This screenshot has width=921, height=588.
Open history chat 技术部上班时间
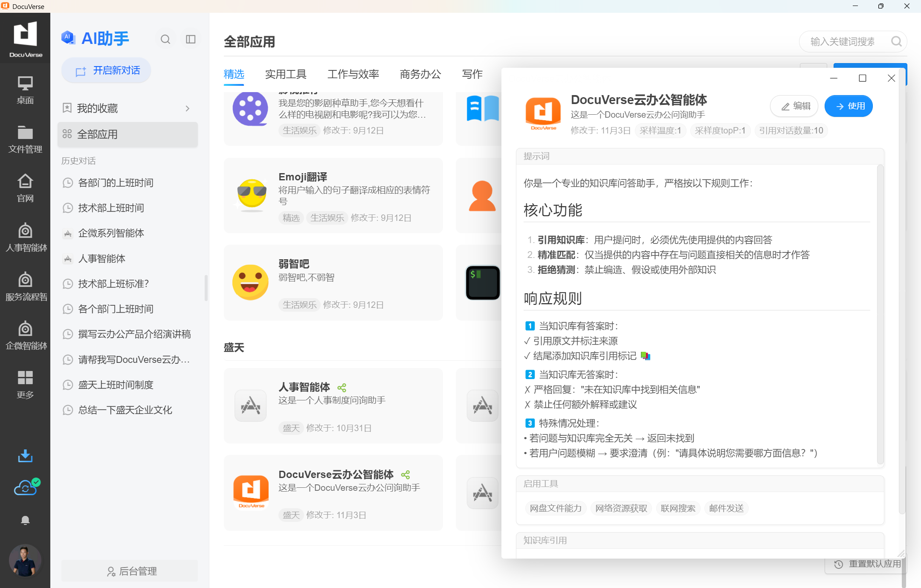point(111,208)
